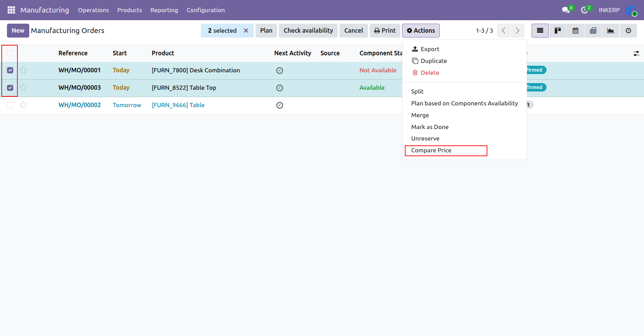Go to next page of records
Screen dimensions: 644x336
coord(518,31)
